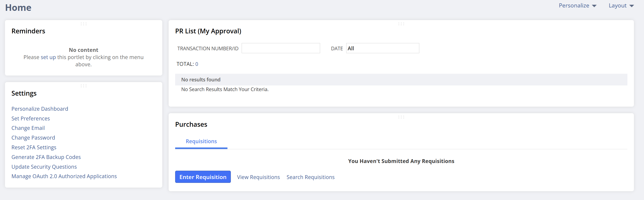Expand the Layout dropdown menu
This screenshot has width=644, height=200.
[x=621, y=6]
